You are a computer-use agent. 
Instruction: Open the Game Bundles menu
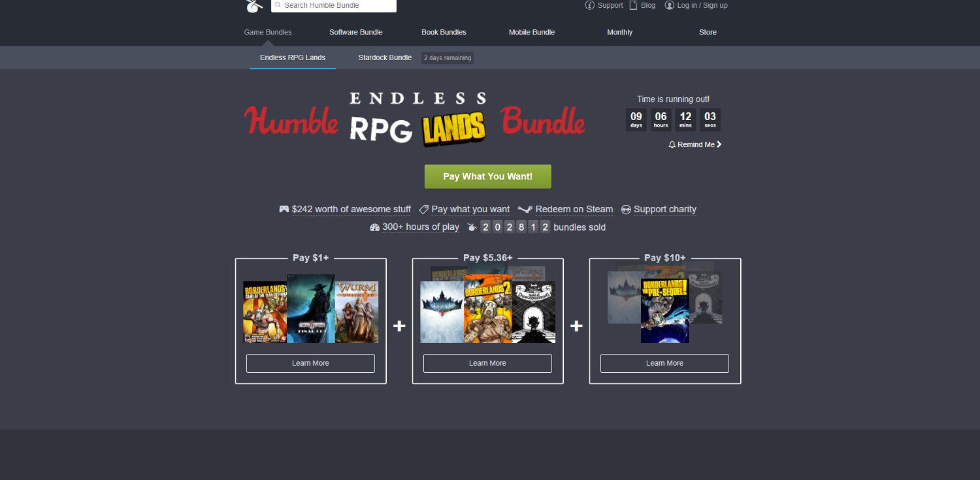(x=268, y=32)
